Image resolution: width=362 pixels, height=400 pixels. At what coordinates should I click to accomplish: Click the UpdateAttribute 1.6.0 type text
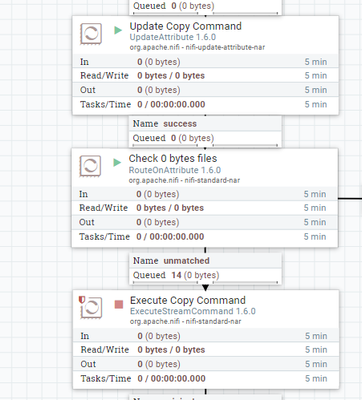coord(173,37)
